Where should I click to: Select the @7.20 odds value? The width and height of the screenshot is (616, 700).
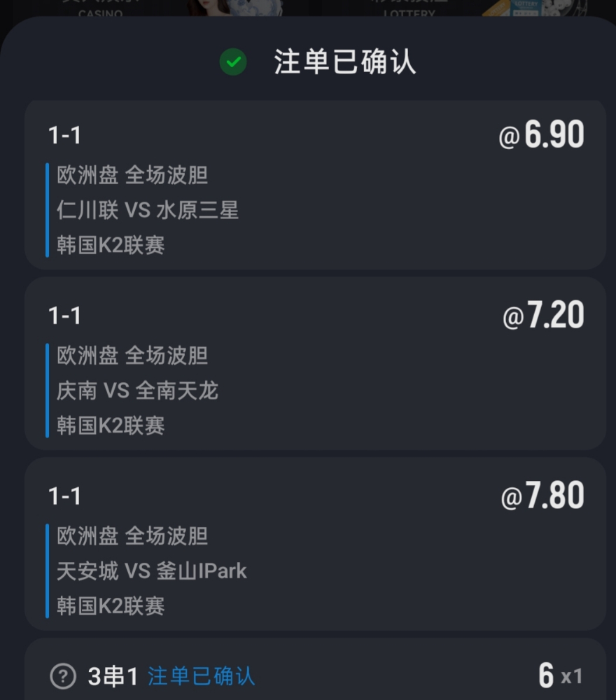pos(543,316)
